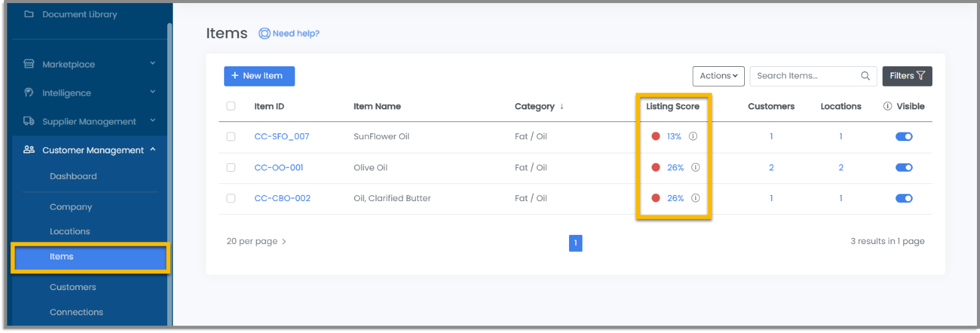Click the search magnifier icon
980x333 pixels.
point(865,76)
